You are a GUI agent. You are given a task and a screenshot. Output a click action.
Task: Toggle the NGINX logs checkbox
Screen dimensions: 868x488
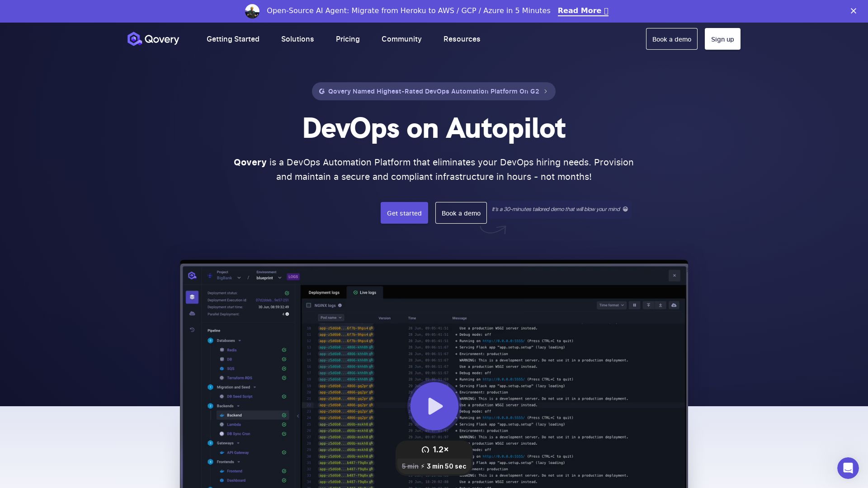[x=309, y=305]
